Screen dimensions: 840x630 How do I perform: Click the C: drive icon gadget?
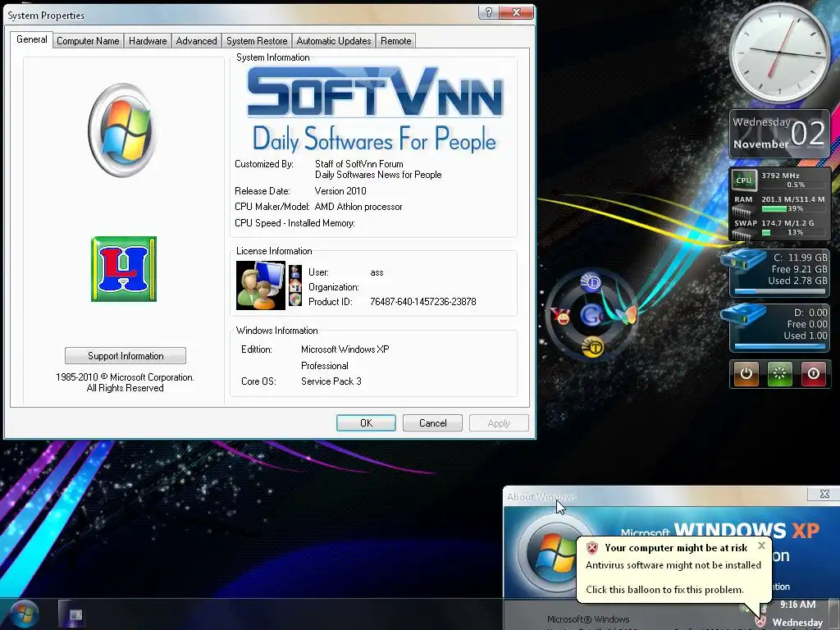click(x=742, y=258)
